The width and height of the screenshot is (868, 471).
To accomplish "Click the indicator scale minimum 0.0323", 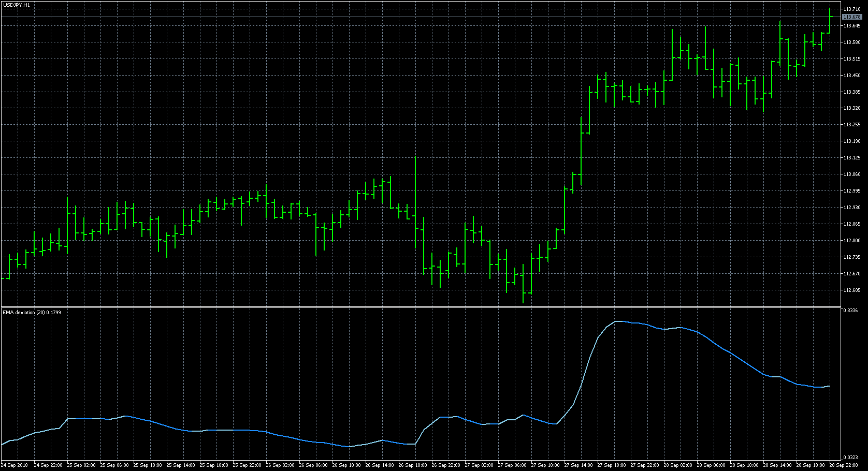I will [x=850, y=458].
